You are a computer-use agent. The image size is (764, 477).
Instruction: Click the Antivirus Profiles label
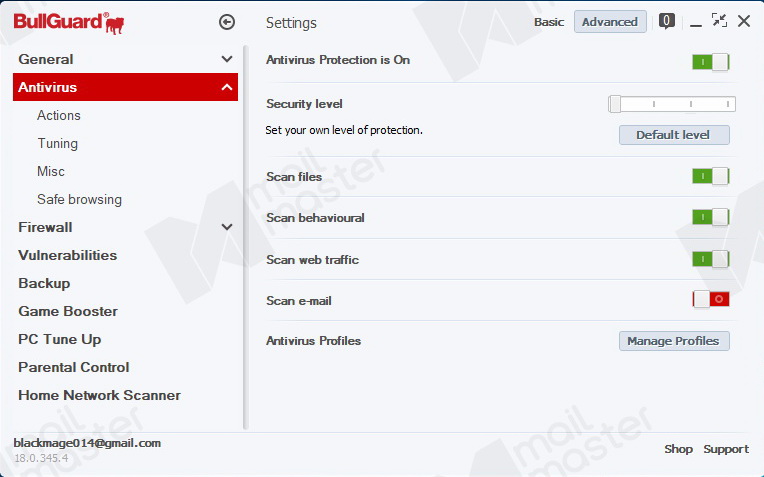tap(313, 341)
